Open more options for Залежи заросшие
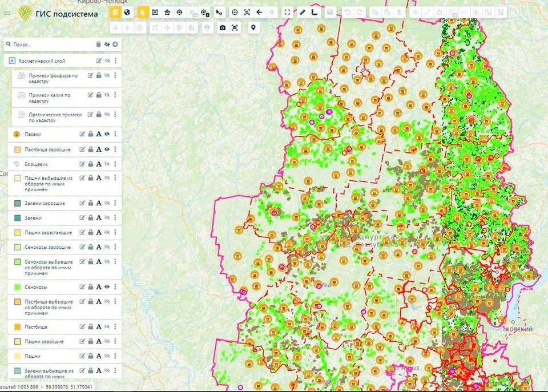Viewport: 548px width, 392px height. (115, 203)
